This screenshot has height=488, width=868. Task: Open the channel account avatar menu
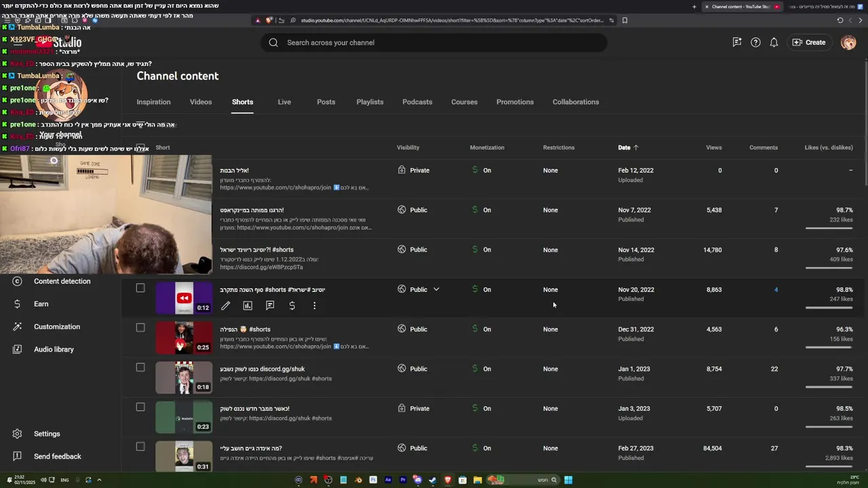pyautogui.click(x=848, y=42)
